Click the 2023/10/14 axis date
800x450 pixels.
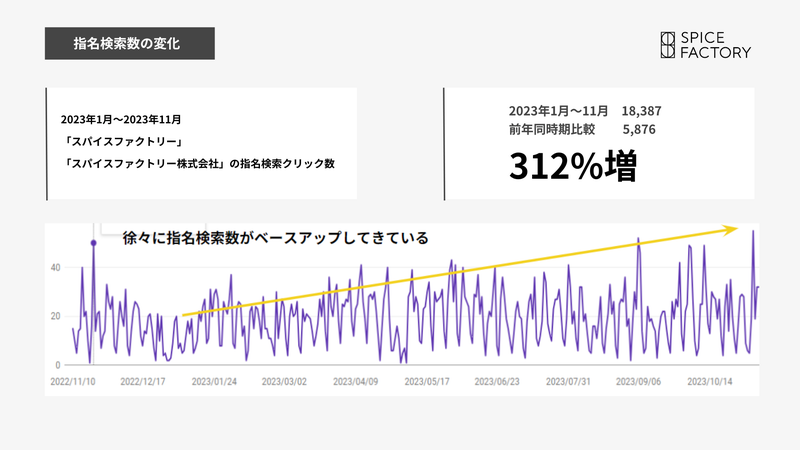pos(710,382)
